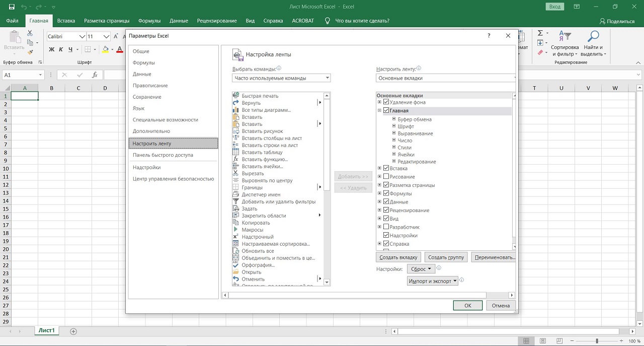The width and height of the screenshot is (644, 346).
Task: Uncheck the Формулы tab checkbox
Action: [x=386, y=193]
